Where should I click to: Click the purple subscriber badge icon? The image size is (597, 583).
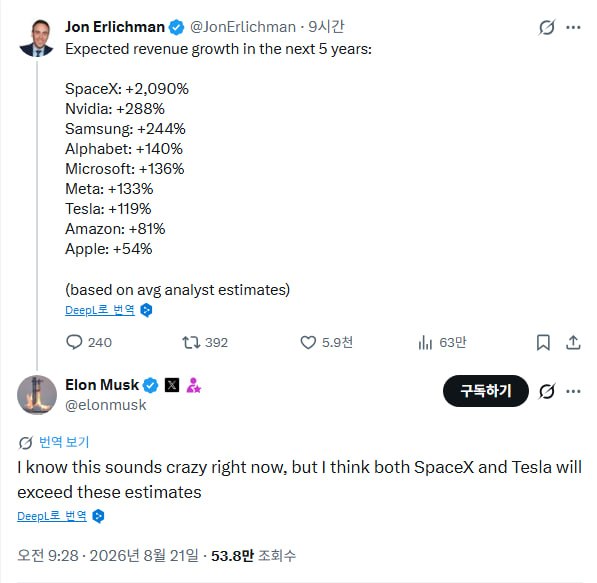point(194,385)
